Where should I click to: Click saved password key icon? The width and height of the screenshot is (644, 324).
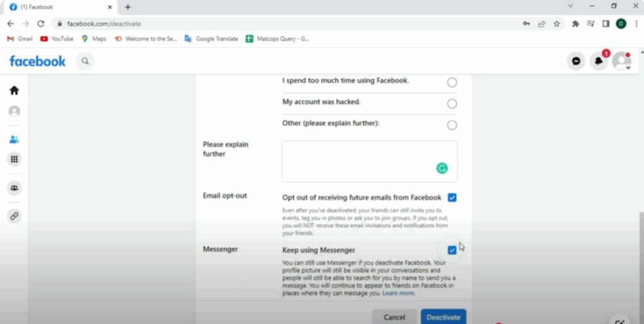tap(526, 24)
